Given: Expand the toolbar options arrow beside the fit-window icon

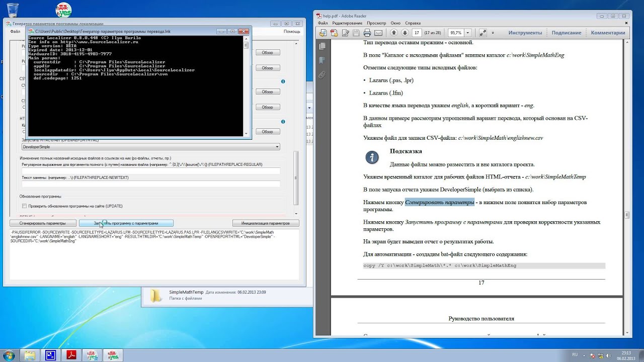Looking at the screenshot, I should coord(493,33).
